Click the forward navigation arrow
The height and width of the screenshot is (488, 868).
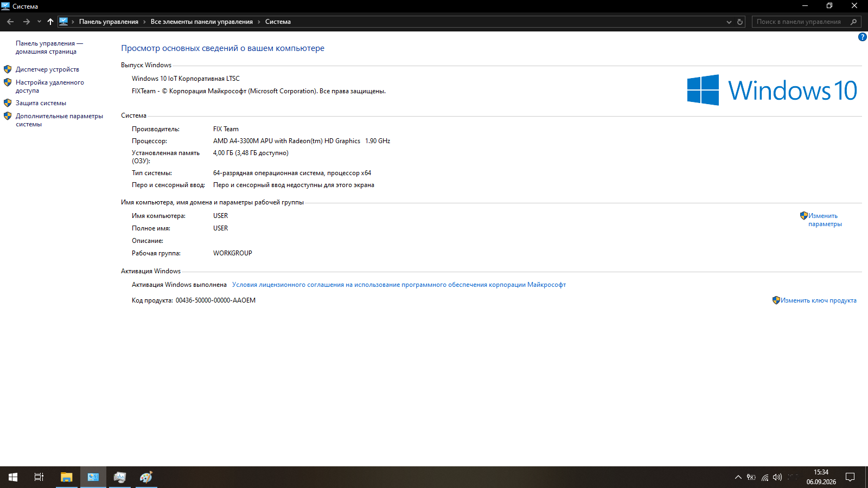[26, 22]
